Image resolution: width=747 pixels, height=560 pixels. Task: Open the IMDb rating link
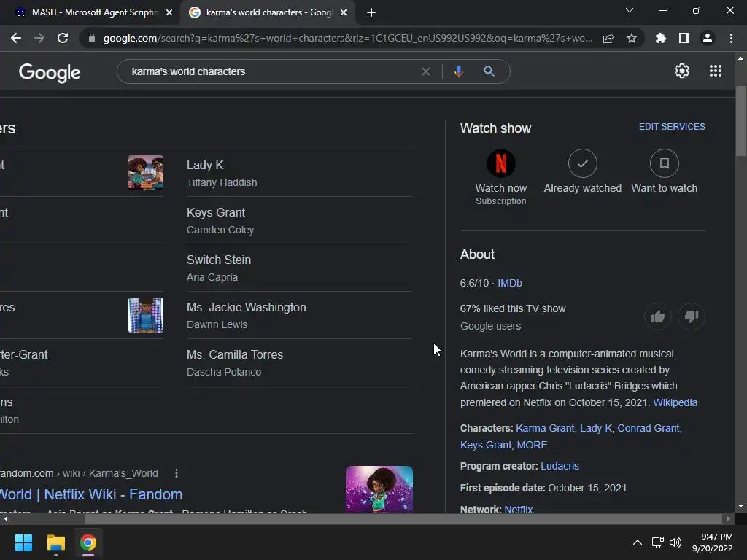tap(510, 283)
